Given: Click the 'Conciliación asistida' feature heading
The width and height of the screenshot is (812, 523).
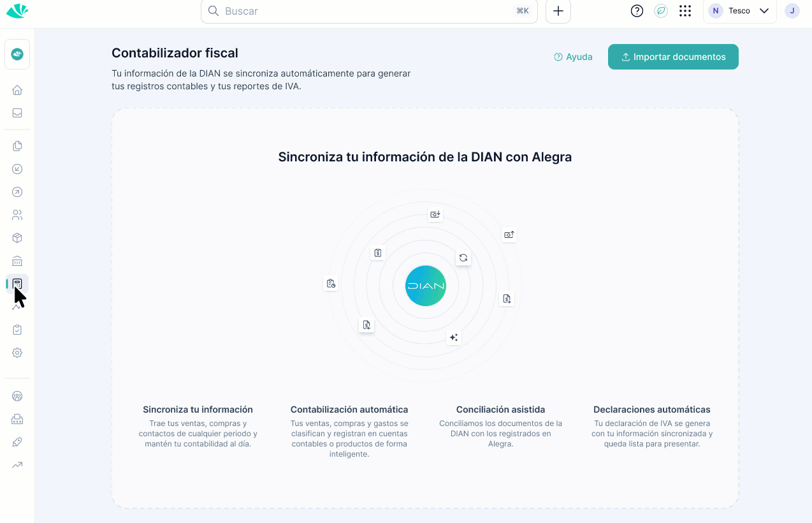Looking at the screenshot, I should tap(500, 409).
